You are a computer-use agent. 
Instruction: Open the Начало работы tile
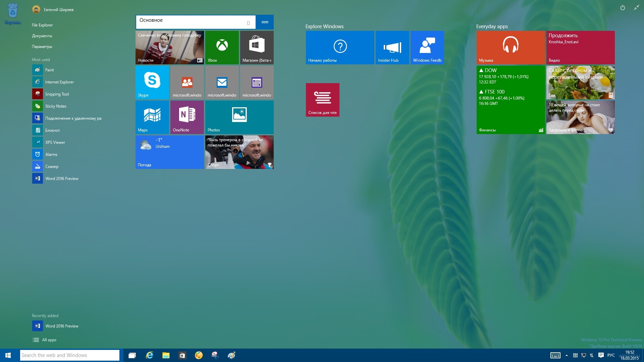click(x=340, y=48)
